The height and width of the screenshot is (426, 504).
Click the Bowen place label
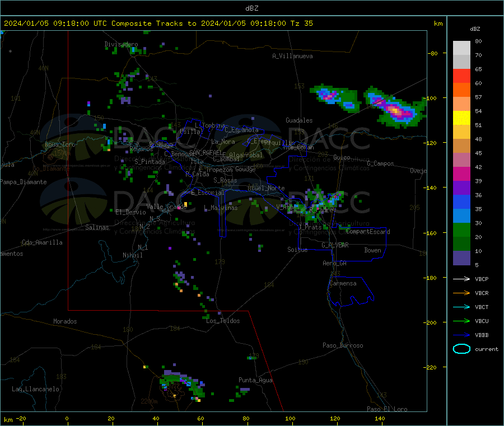click(x=372, y=250)
